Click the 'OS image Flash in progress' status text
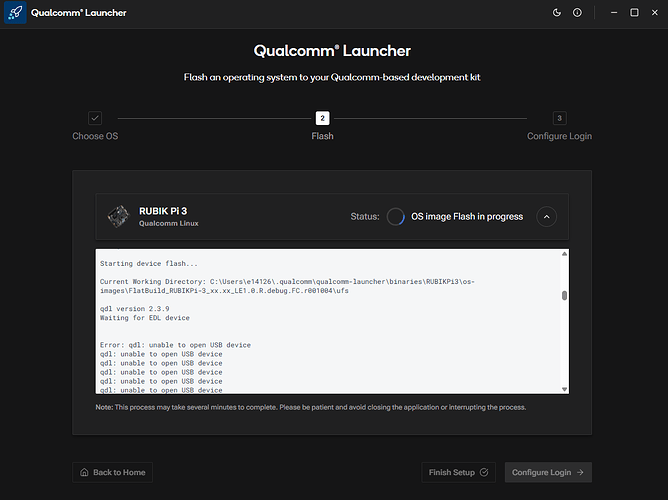Viewport: 668px width, 500px height. (x=467, y=216)
